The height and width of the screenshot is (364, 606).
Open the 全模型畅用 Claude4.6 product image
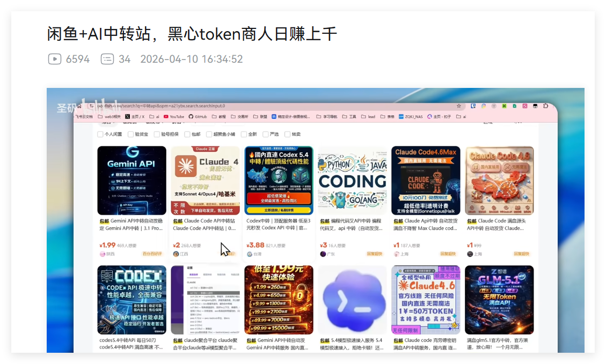426,300
